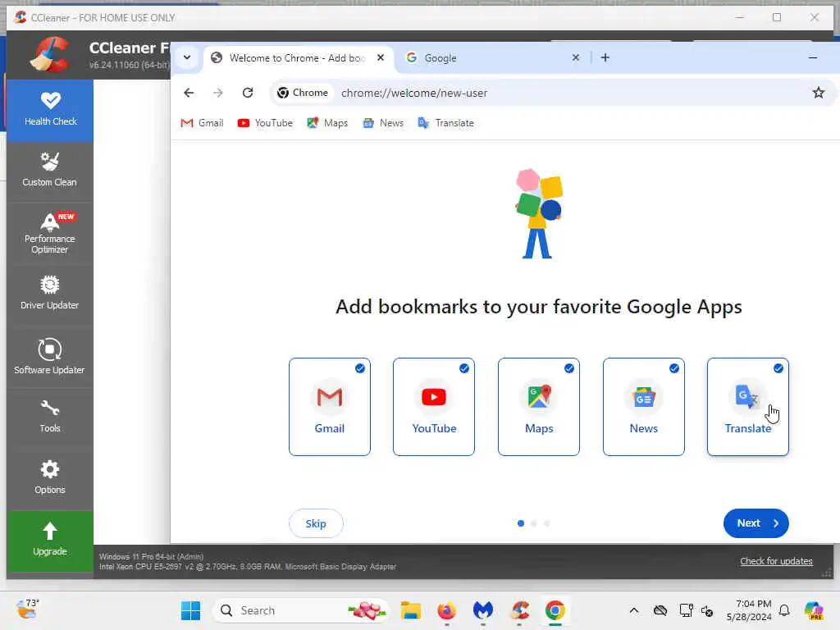
Task: Close the Welcome to Chrome tab
Action: [x=381, y=57]
